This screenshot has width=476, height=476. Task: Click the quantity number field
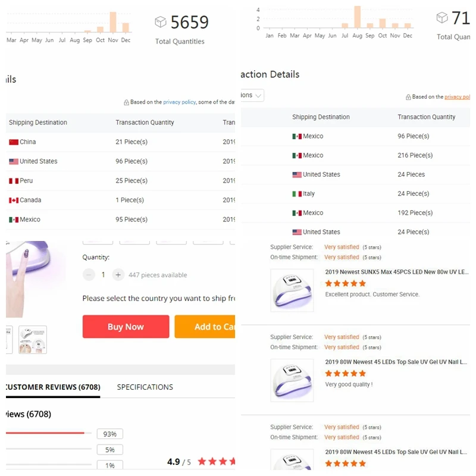(103, 275)
